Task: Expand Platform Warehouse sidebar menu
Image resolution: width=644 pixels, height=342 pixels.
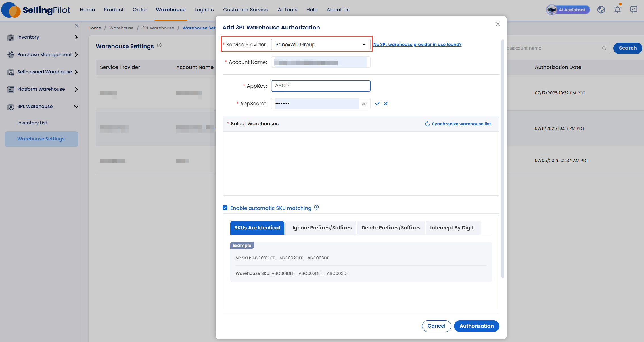Action: 76,89
